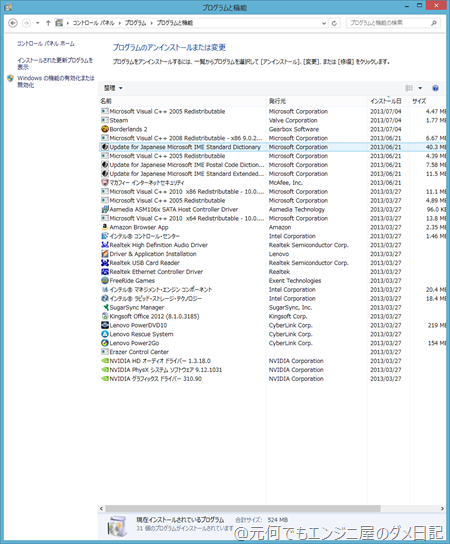
Task: Click Gearbox Software publisher cell
Action: point(294,129)
